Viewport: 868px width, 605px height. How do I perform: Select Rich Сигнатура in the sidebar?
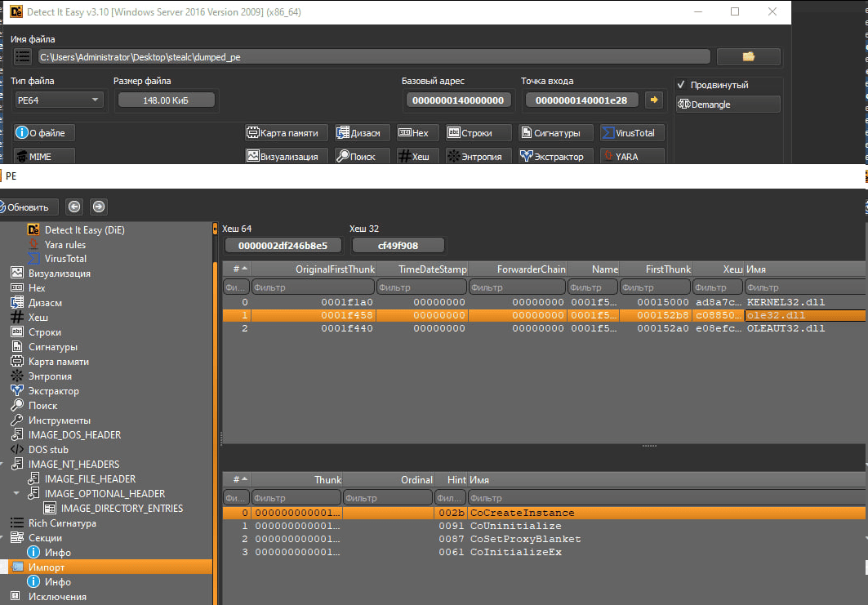pyautogui.click(x=61, y=523)
